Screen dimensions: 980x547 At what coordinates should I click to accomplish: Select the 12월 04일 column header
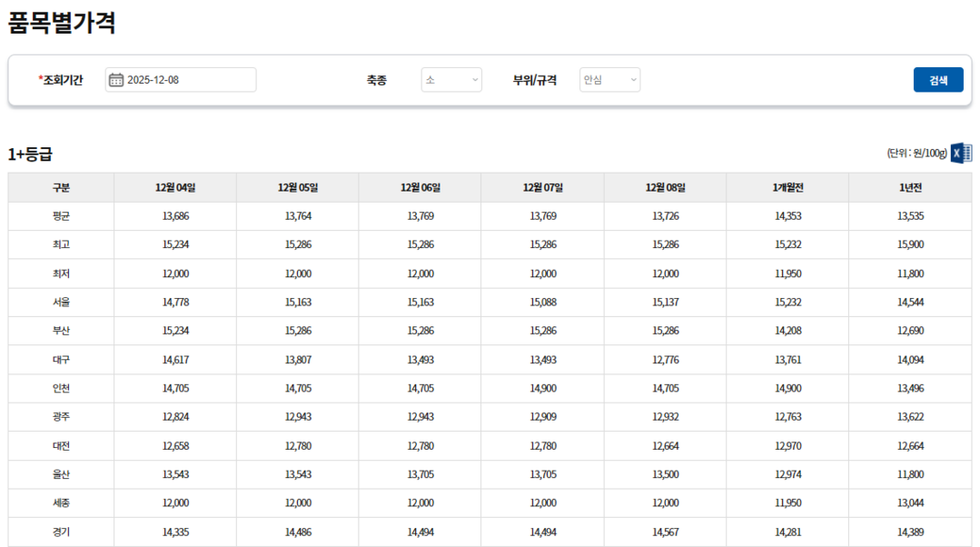(175, 188)
